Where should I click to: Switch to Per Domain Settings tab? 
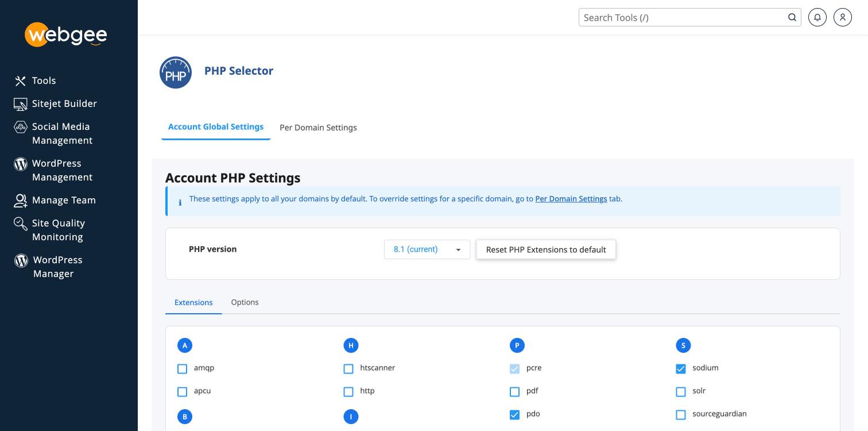coord(318,128)
